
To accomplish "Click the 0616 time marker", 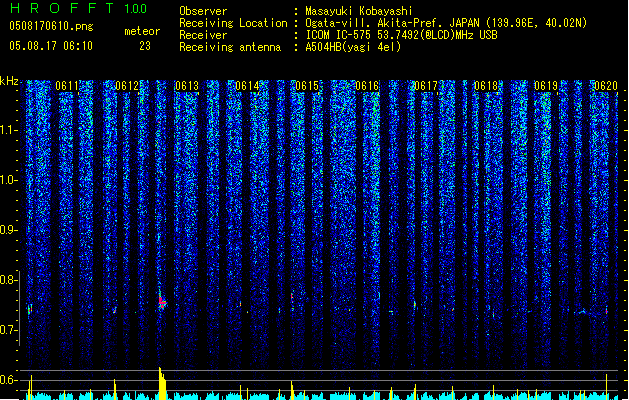I will click(x=367, y=86).
